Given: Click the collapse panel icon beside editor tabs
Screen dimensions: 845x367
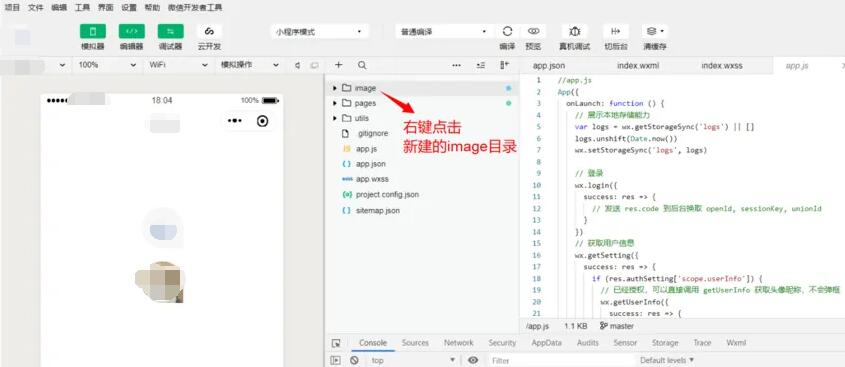Looking at the screenshot, I should (x=504, y=65).
